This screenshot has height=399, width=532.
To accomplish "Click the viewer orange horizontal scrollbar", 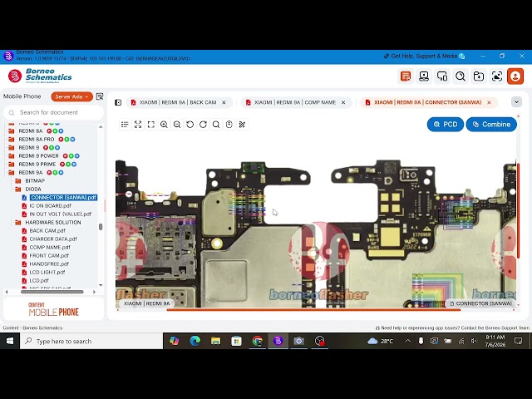I will click(313, 310).
